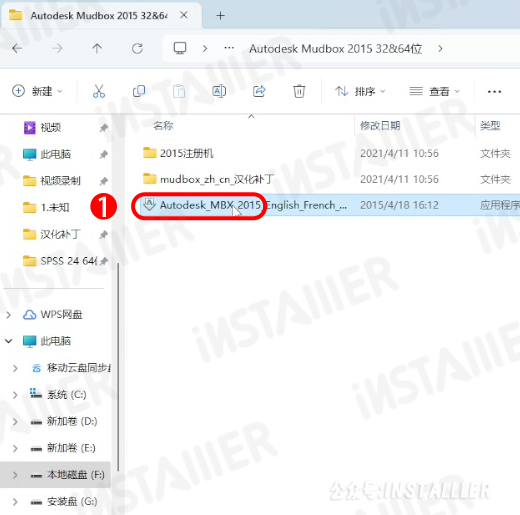Image resolution: width=520 pixels, height=515 pixels.
Task: Open the 查看 view dropdown
Action: point(434,91)
